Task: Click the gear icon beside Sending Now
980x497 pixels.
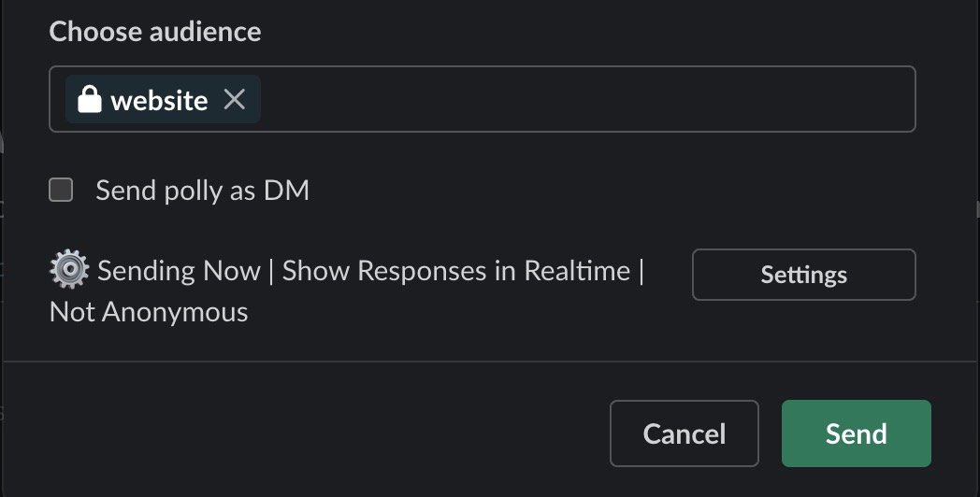Action: [69, 271]
